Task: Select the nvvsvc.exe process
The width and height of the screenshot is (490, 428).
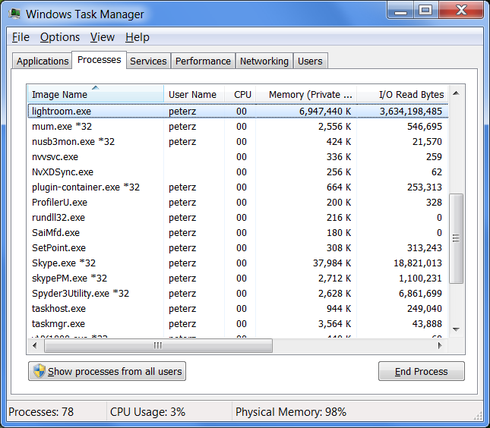Action: click(238, 157)
